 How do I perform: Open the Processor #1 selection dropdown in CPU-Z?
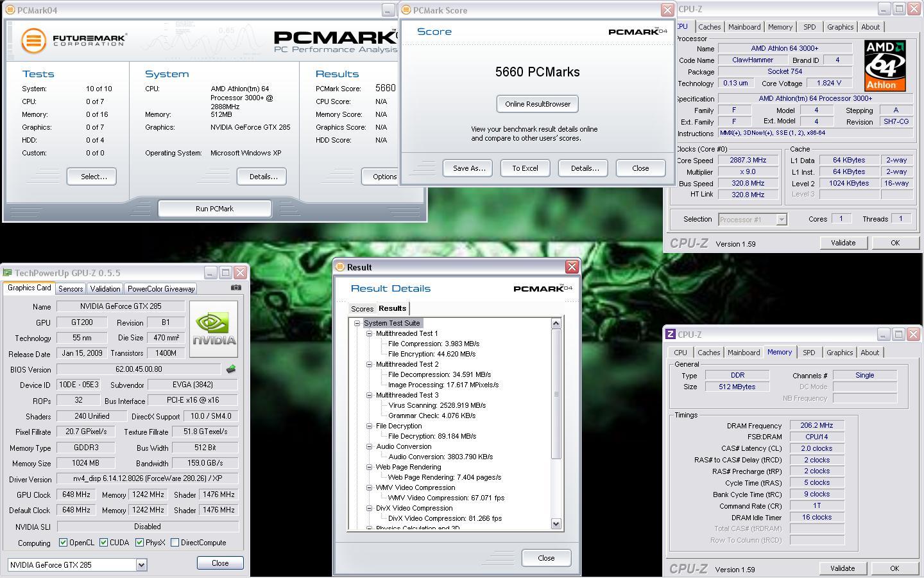pos(781,220)
